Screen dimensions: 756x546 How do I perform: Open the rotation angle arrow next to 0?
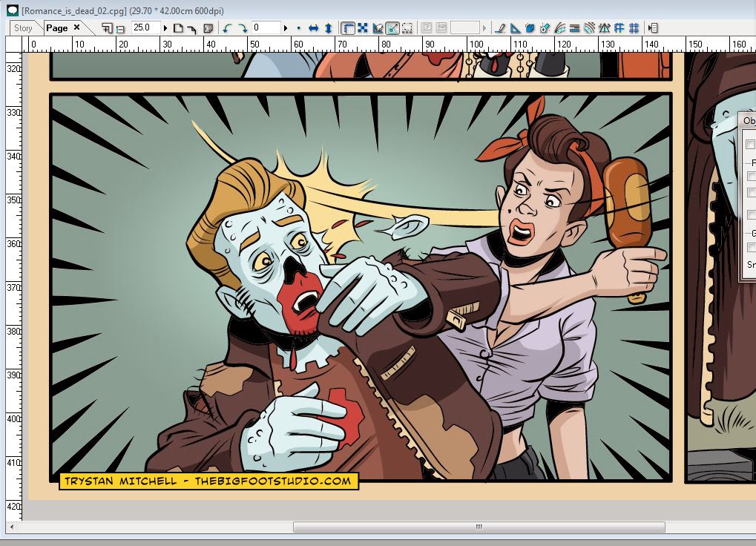pos(286,28)
